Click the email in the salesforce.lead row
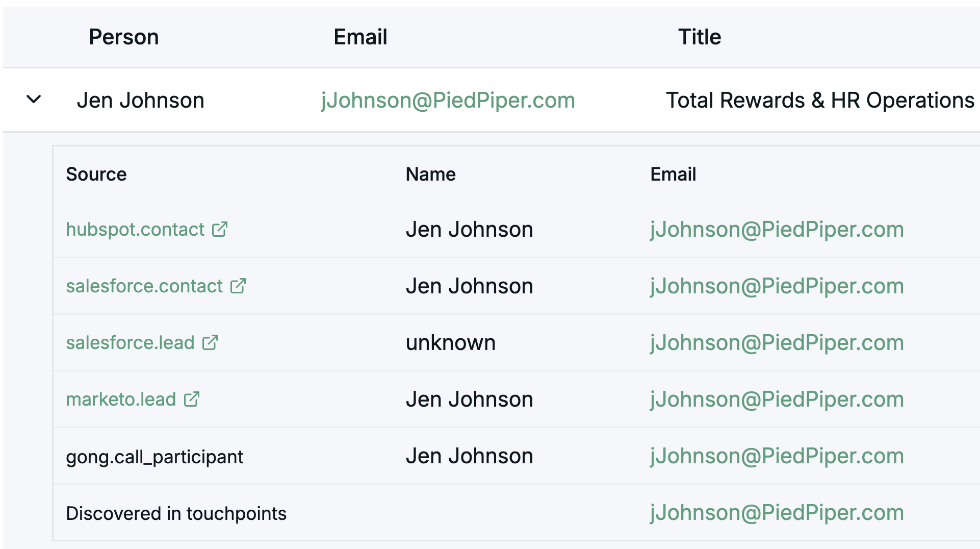Viewport: 980px width, 549px height. coord(777,343)
